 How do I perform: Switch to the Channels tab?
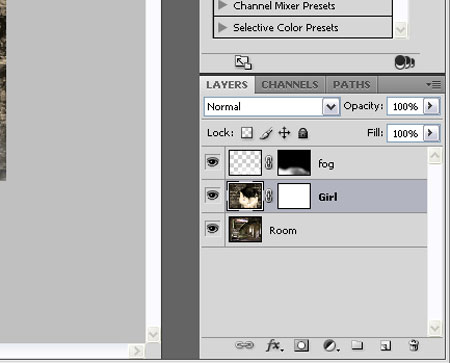click(290, 85)
